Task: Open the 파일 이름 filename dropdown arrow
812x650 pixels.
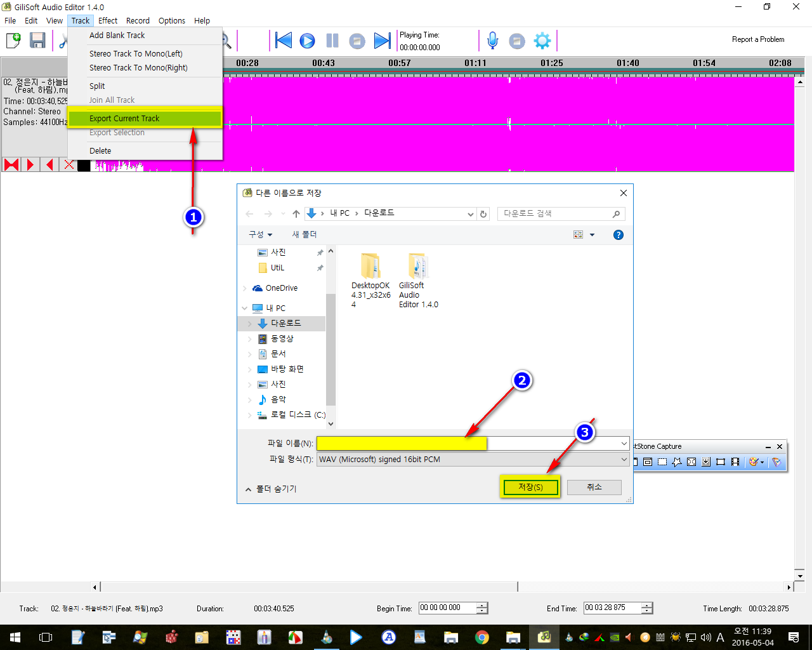Action: 624,443
